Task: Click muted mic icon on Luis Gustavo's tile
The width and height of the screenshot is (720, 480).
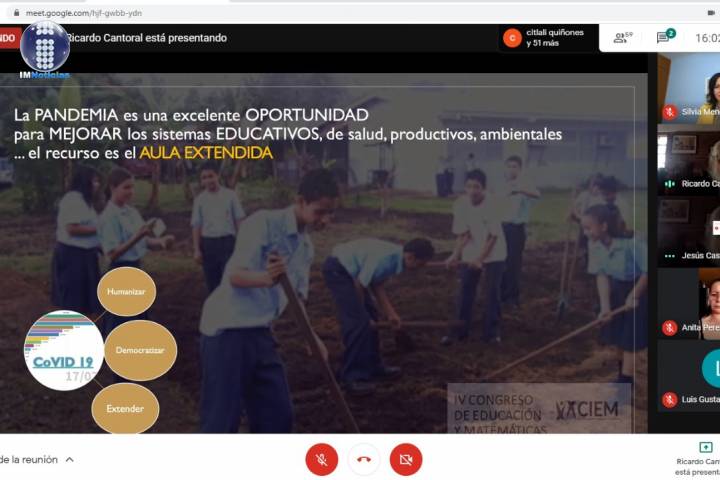Action: [669, 400]
